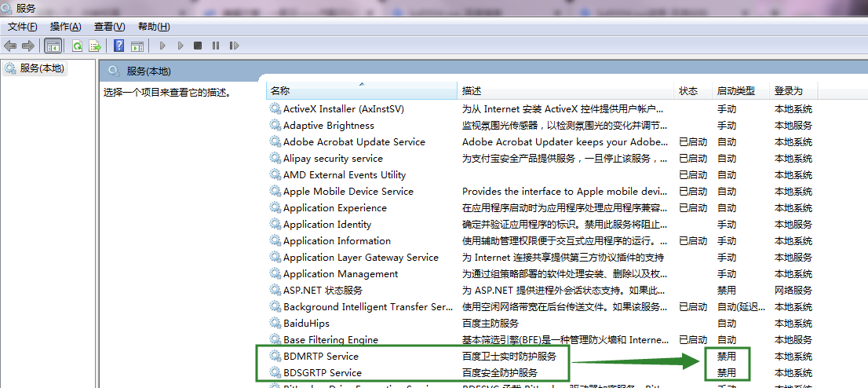This screenshot has height=388, width=868.
Task: Click description 百度主防服务
Action: coord(490,323)
